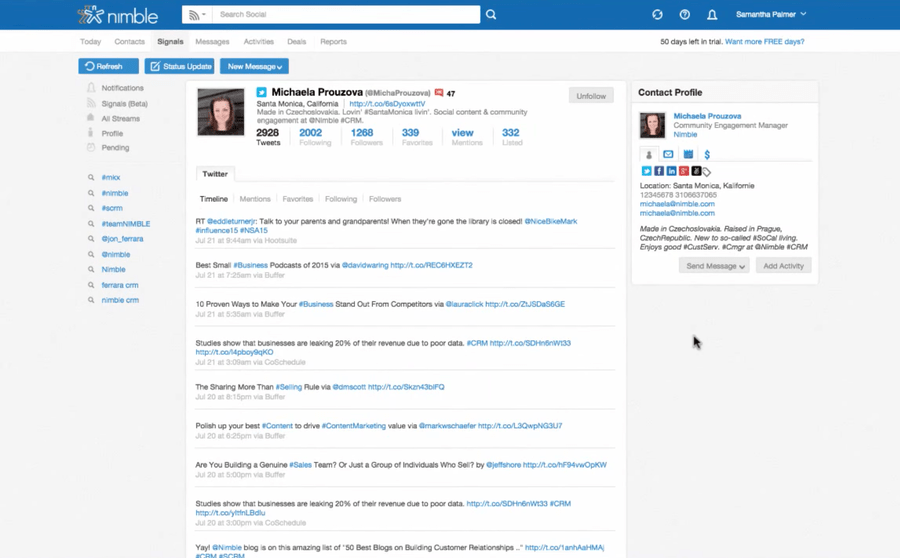Go to the Contacts tab
This screenshot has height=558, width=900.
point(129,42)
